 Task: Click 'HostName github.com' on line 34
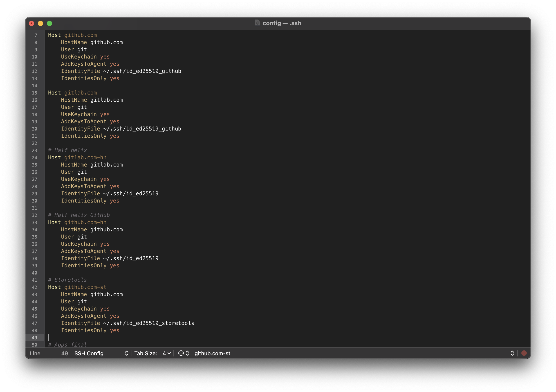tap(92, 230)
